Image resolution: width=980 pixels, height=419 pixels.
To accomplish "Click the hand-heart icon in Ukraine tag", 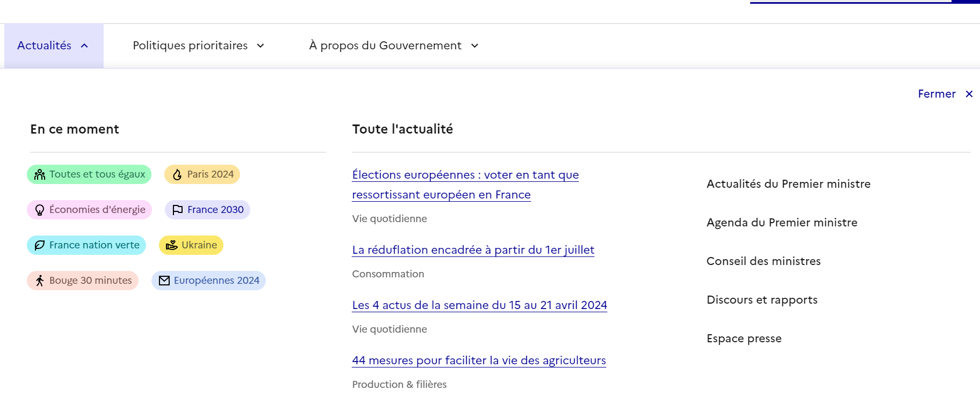I will tap(172, 245).
